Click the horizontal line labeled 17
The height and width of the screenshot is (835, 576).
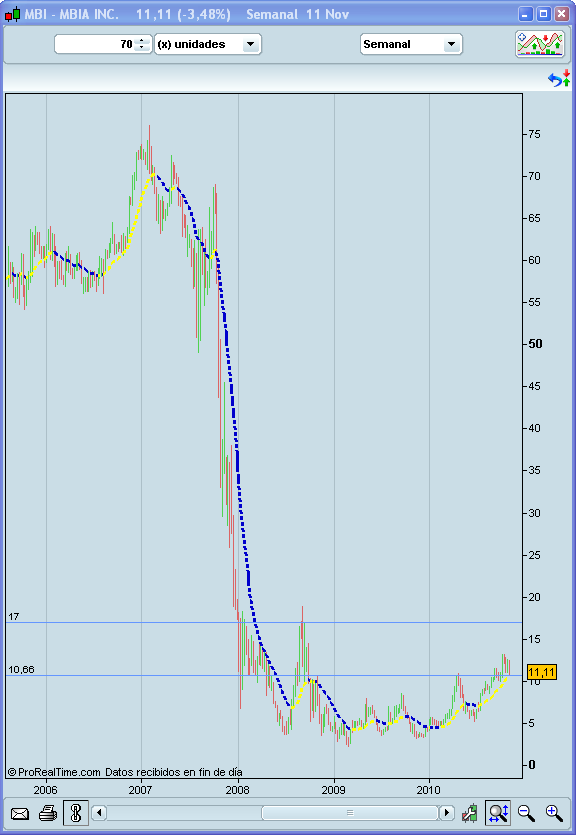tap(264, 623)
